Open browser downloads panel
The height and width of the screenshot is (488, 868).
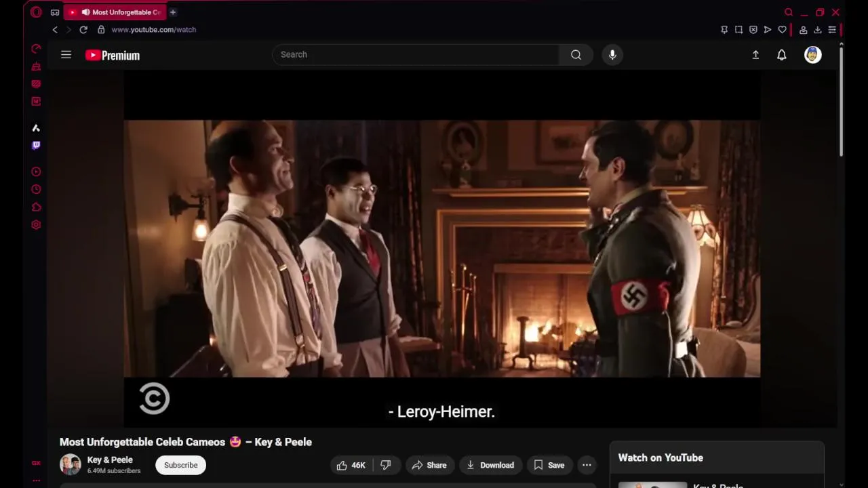818,30
